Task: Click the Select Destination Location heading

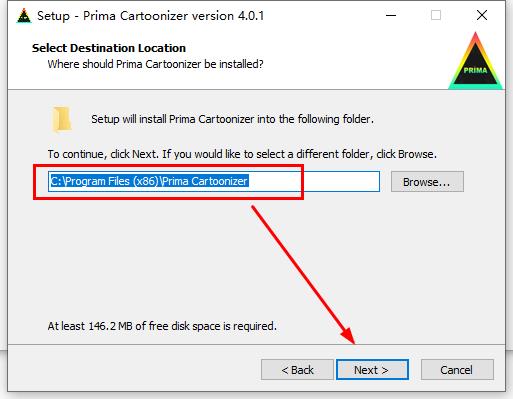Action: click(109, 48)
